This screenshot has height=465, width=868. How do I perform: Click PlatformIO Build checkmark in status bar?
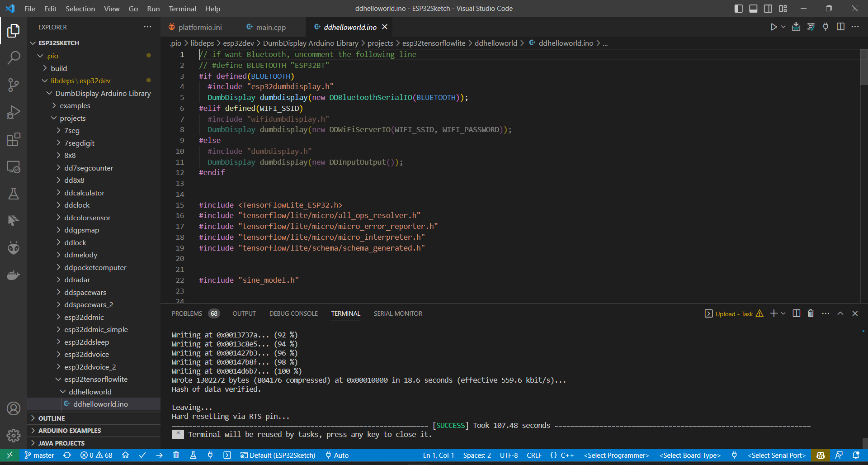(142, 456)
